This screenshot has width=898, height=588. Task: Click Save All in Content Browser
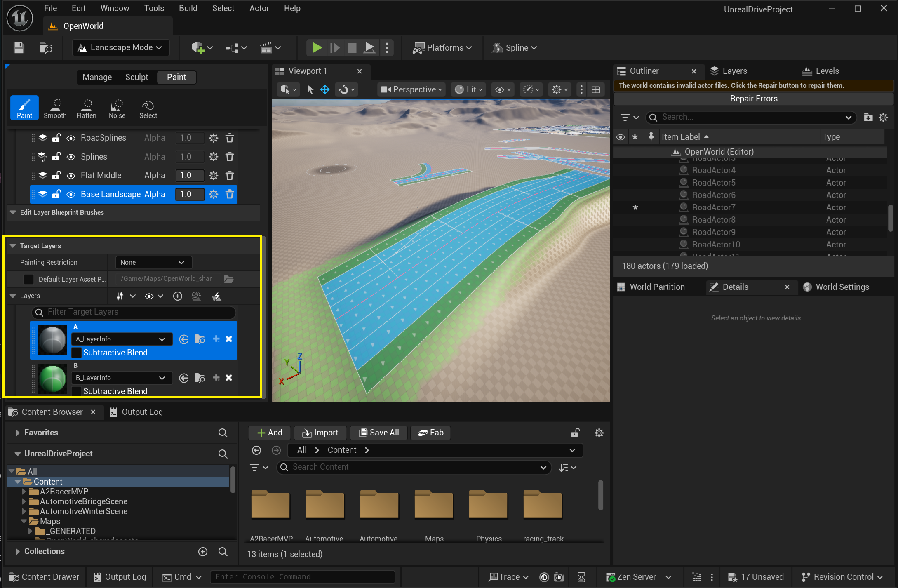point(379,433)
